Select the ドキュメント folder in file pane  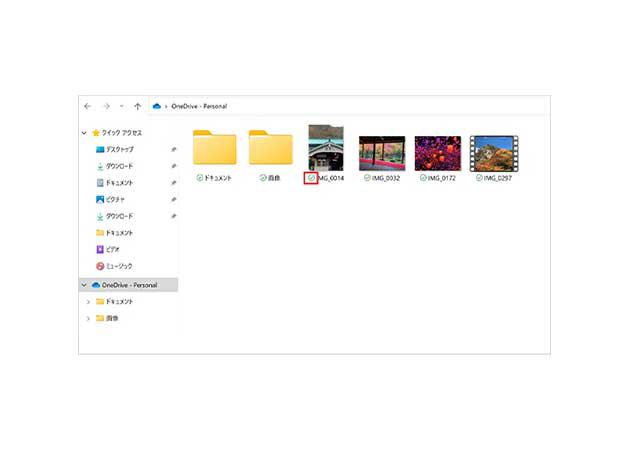point(215,147)
